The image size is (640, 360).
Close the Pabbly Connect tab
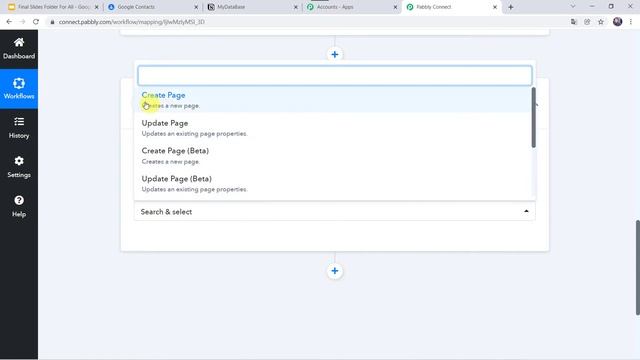coord(495,7)
